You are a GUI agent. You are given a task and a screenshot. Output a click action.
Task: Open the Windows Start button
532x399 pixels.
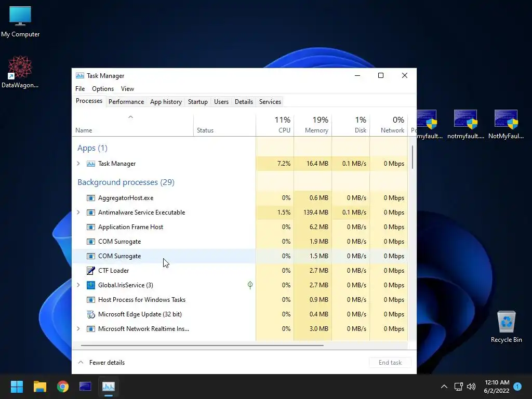click(17, 387)
